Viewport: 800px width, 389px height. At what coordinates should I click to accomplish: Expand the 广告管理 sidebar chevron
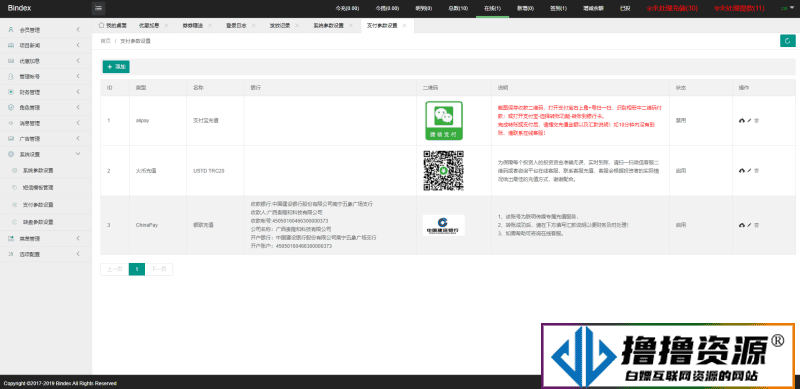(78, 139)
